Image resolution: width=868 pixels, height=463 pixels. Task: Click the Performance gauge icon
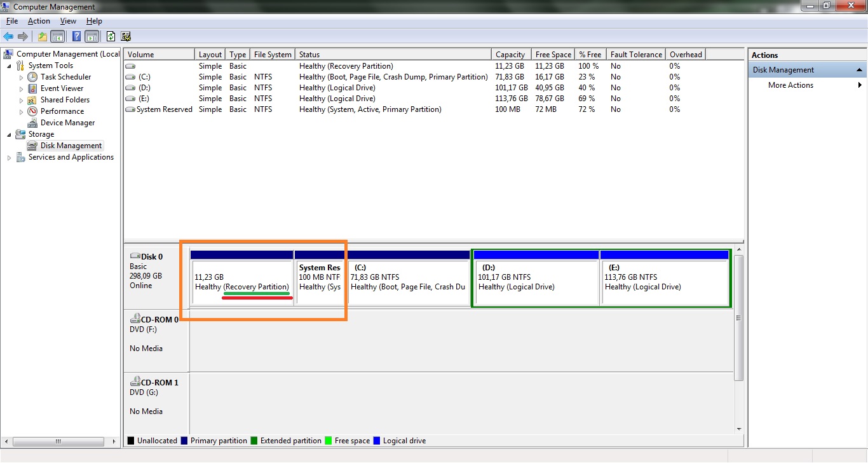(x=32, y=111)
